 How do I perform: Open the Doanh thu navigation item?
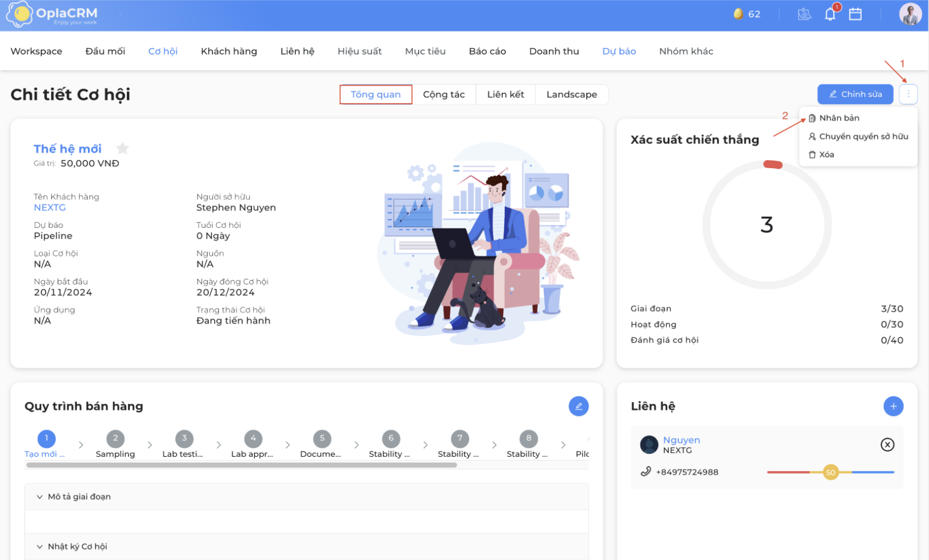pyautogui.click(x=554, y=51)
